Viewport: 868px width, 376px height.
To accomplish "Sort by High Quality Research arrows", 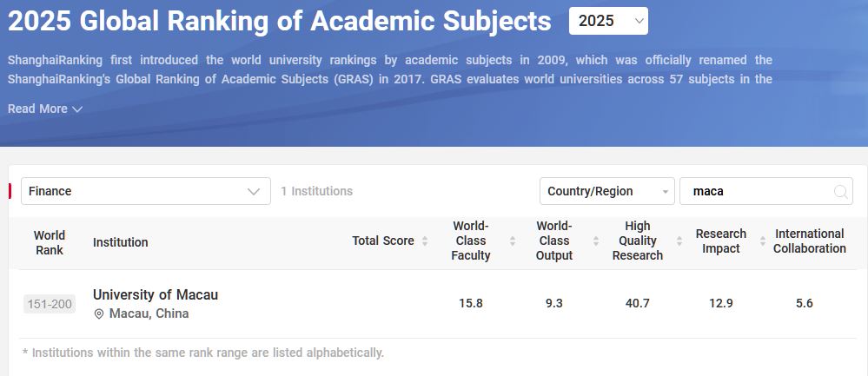I will [x=679, y=241].
